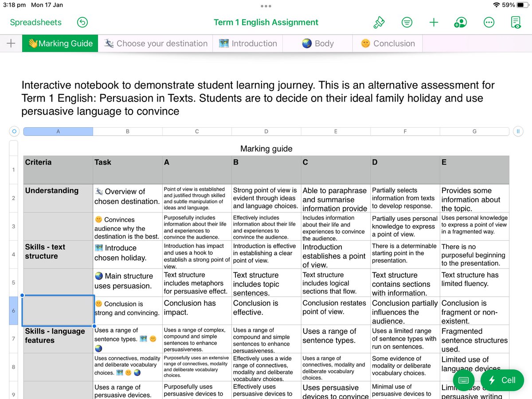Select the selected empty cell A6
Screen dimensions: 532x399
[58, 311]
